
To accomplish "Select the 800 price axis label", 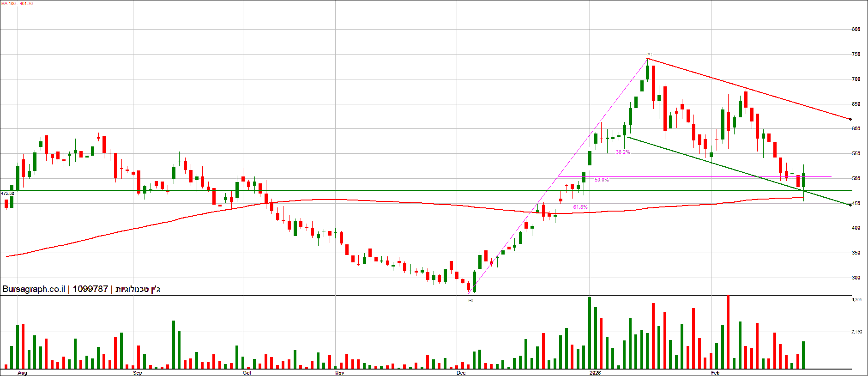I will coord(856,29).
